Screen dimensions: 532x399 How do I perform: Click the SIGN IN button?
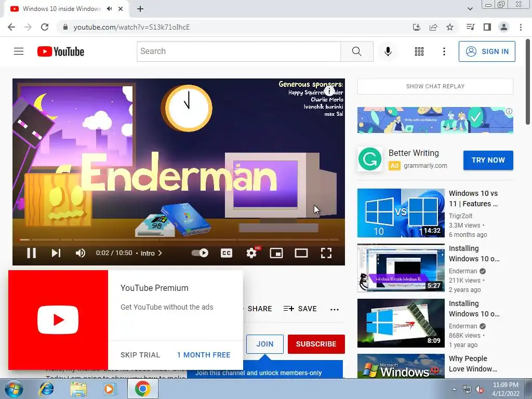coord(487,51)
